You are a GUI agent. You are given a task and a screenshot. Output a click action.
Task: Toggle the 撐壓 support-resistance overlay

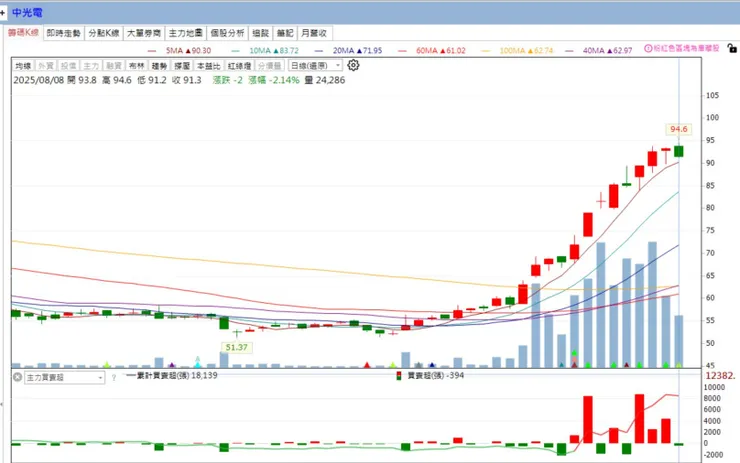click(182, 66)
